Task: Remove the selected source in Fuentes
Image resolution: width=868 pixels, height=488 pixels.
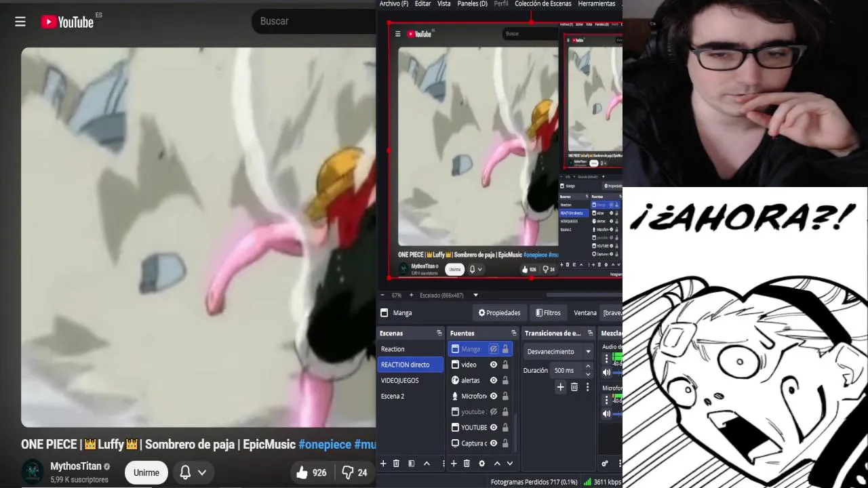Action: tap(467, 464)
